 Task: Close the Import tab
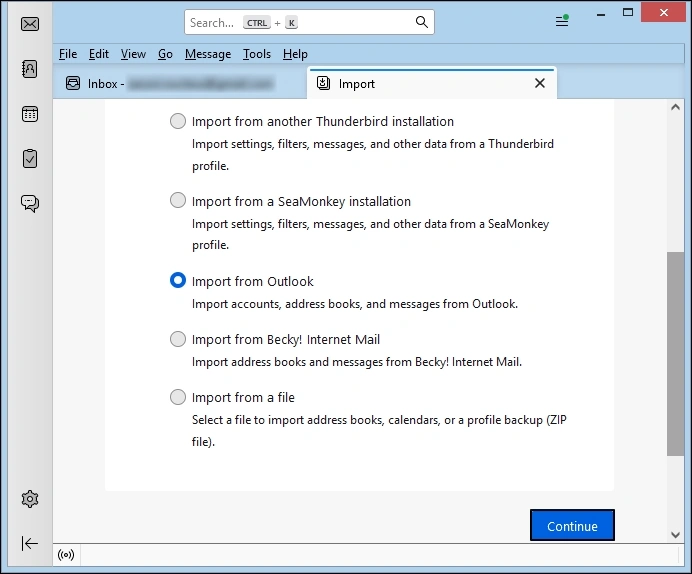pyautogui.click(x=540, y=83)
